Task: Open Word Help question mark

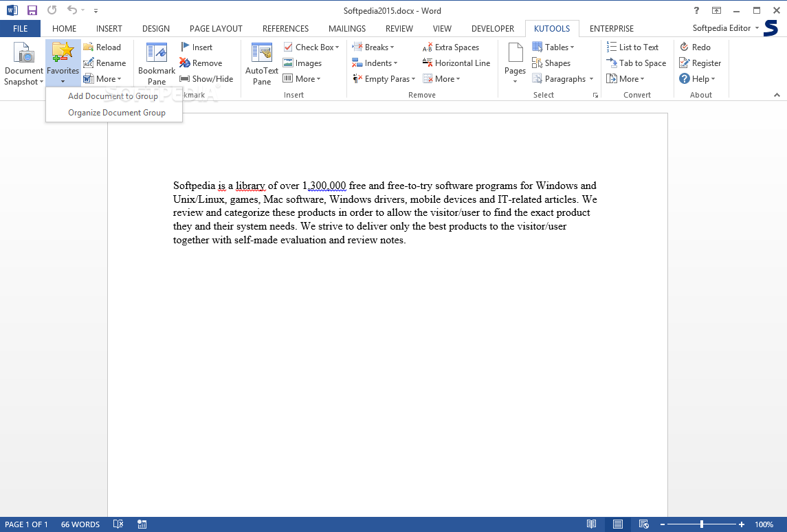Action: [696, 10]
